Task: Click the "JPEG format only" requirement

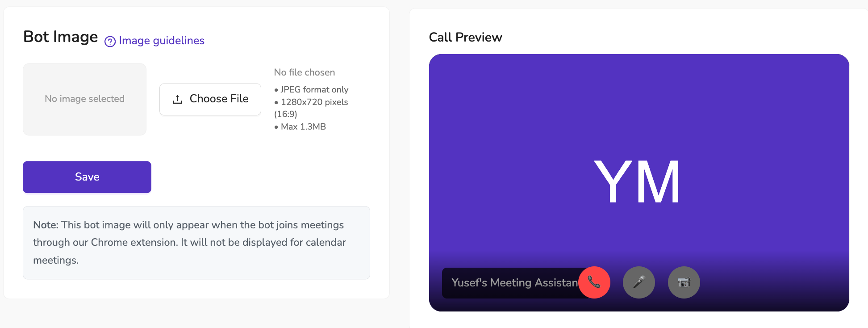Action: (x=314, y=90)
